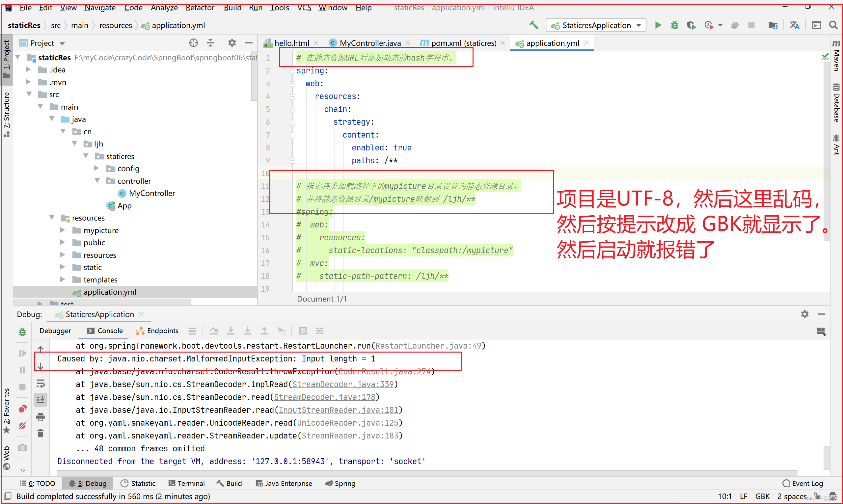Click the Debug bug icon in toolbar
This screenshot has width=843, height=504.
pos(674,25)
